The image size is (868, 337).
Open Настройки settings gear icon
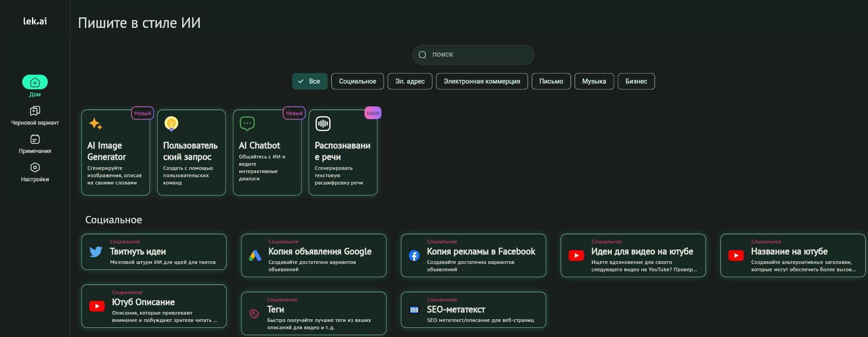pyautogui.click(x=35, y=168)
